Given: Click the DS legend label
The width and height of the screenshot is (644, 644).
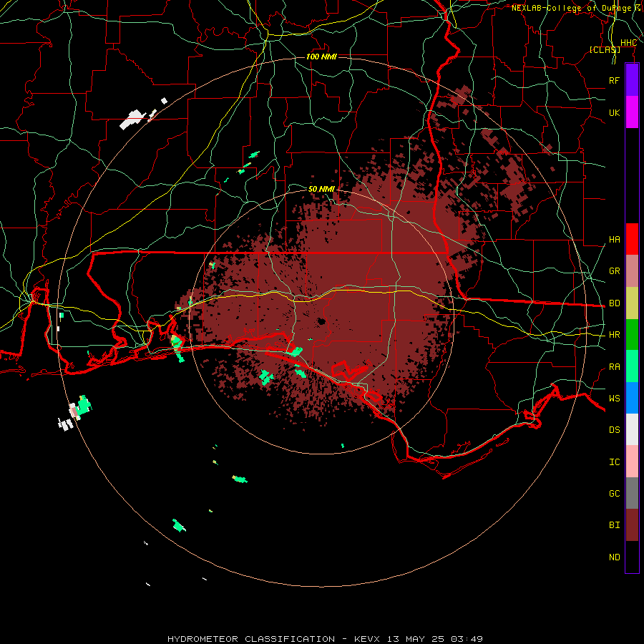Looking at the screenshot, I should tap(614, 430).
